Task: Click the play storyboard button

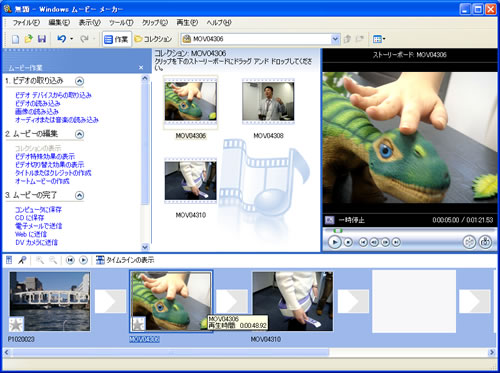Action: pos(83,260)
